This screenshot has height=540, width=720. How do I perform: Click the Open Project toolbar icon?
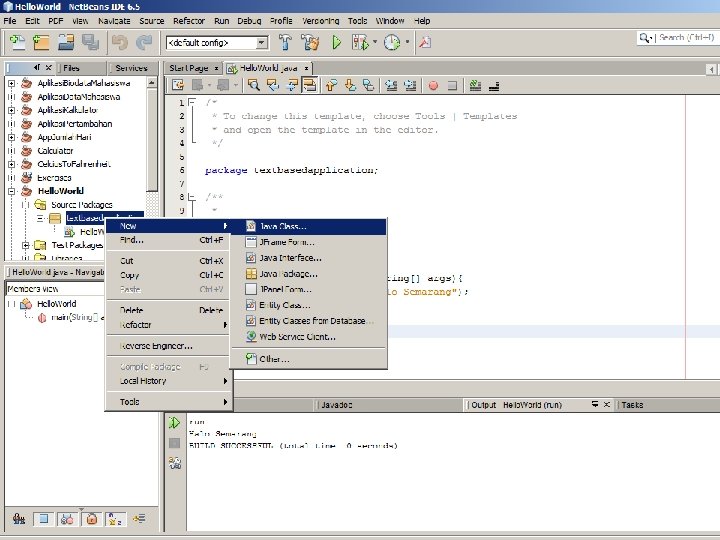[x=65, y=43]
